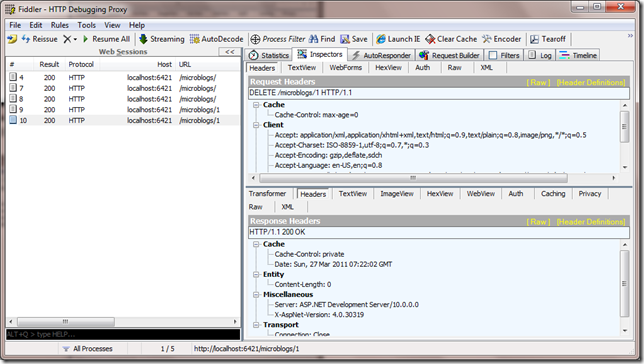Viewport: 644px width, 364px height.
Task: Open the Rules menu
Action: tap(60, 25)
